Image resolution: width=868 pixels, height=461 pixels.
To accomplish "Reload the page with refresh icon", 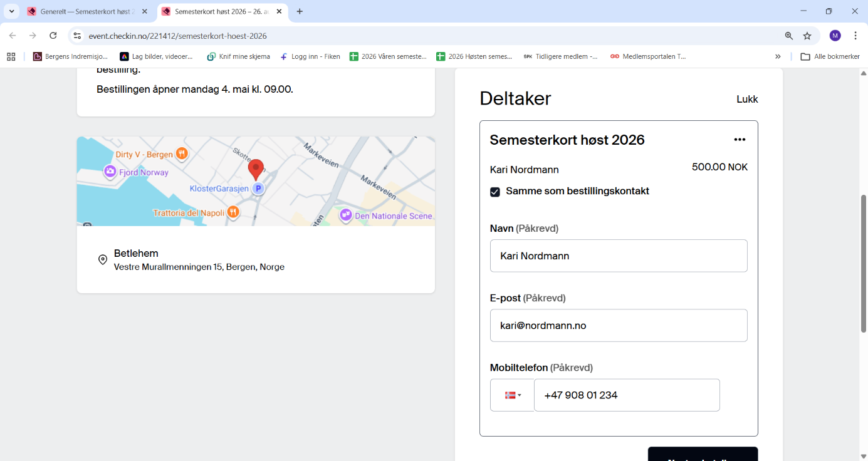I will pyautogui.click(x=53, y=36).
